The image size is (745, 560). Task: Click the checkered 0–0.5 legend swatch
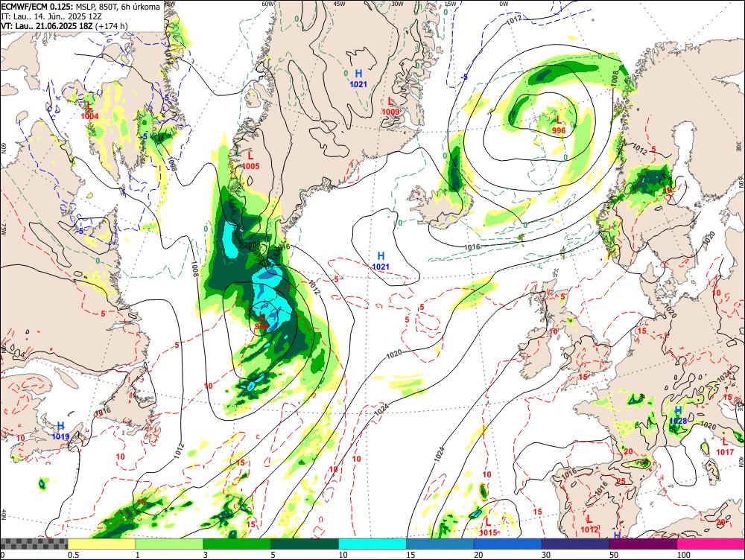click(x=34, y=544)
